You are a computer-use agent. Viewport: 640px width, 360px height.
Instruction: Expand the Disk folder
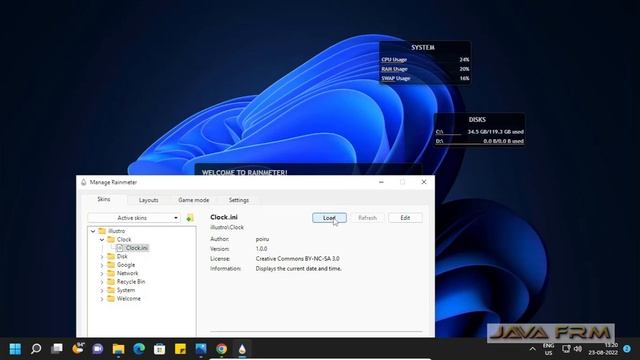point(102,256)
